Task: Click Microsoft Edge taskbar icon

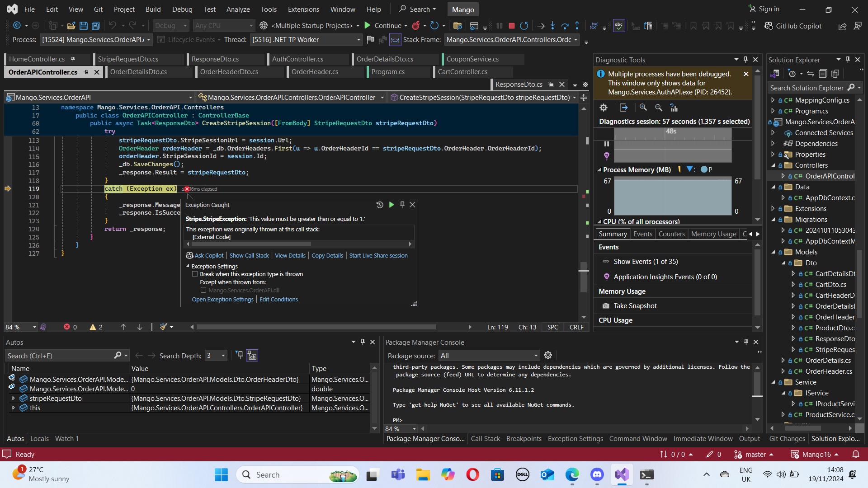Action: tap(572, 474)
